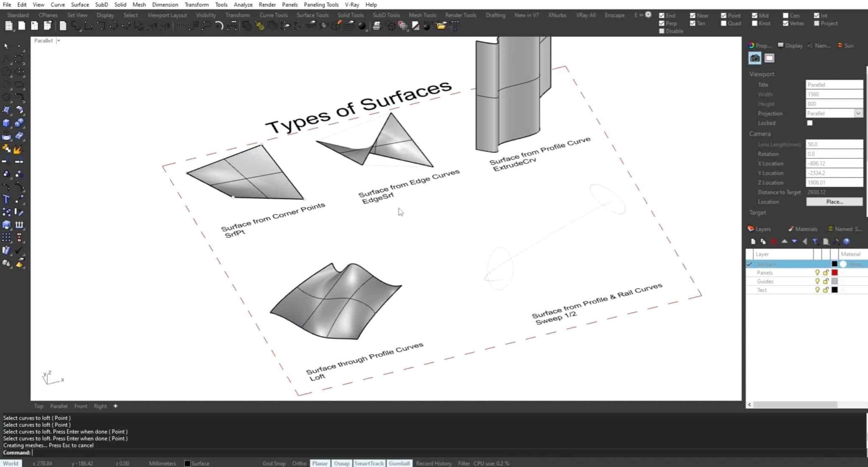The height and width of the screenshot is (467, 868).
Task: Toggle the Int osnap checkbox
Action: 816,15
